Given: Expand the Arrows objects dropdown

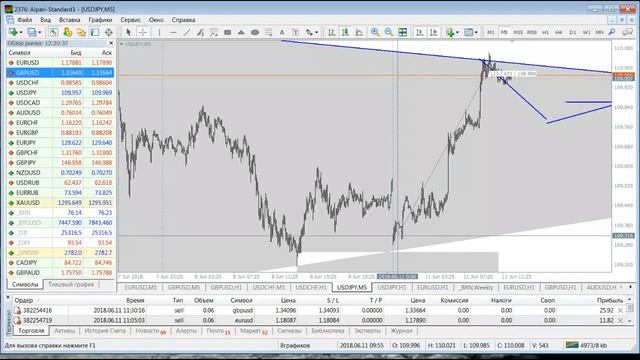Looking at the screenshot, I should (x=316, y=32).
